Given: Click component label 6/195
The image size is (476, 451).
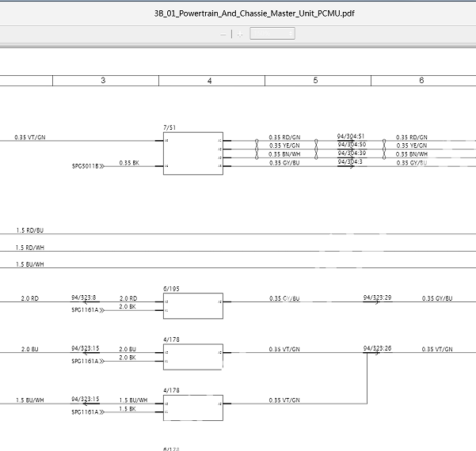Looking at the screenshot, I should (x=171, y=289).
